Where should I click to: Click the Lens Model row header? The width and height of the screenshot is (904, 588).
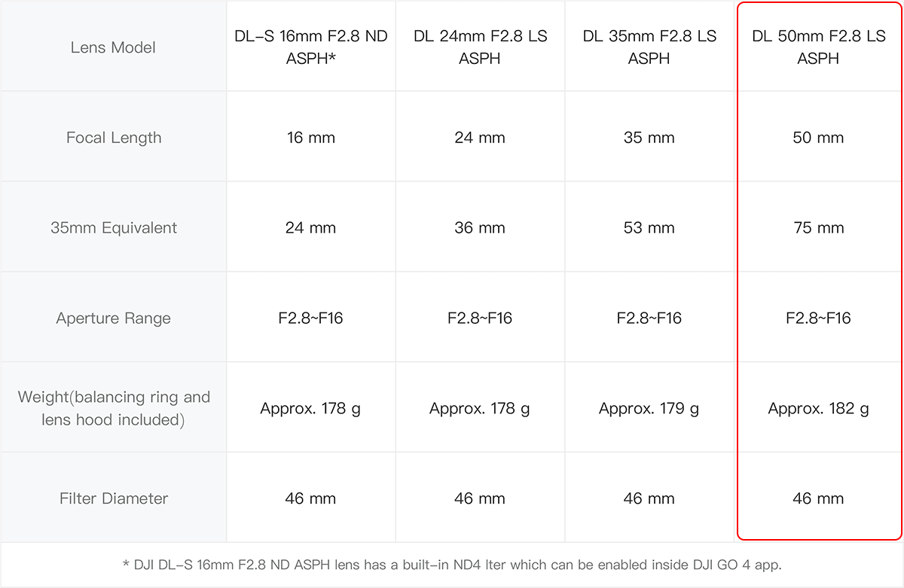(113, 47)
